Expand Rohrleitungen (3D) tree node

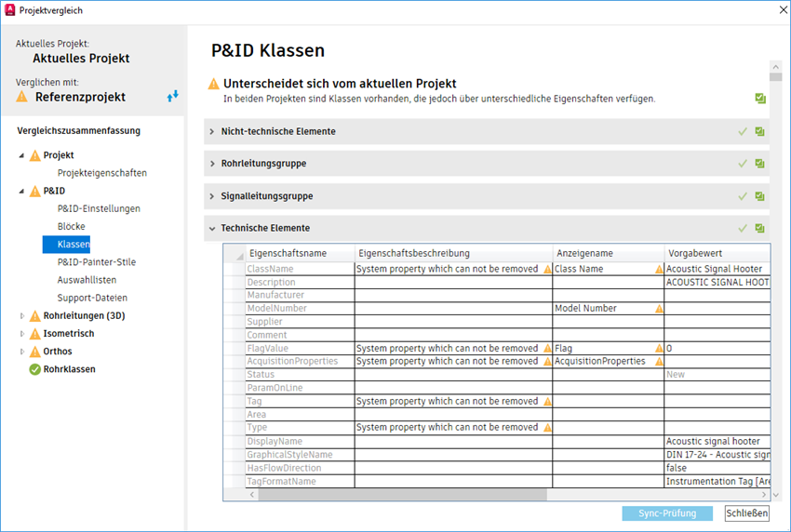pyautogui.click(x=21, y=316)
